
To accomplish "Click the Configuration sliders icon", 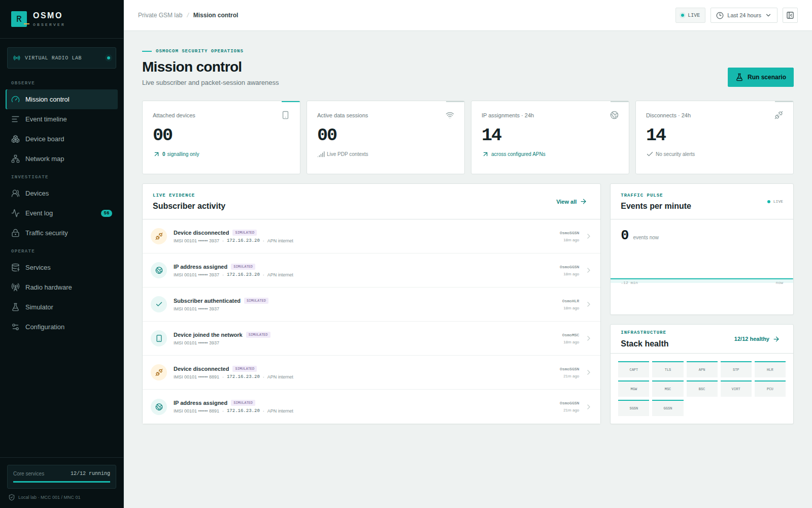I will coord(16,327).
